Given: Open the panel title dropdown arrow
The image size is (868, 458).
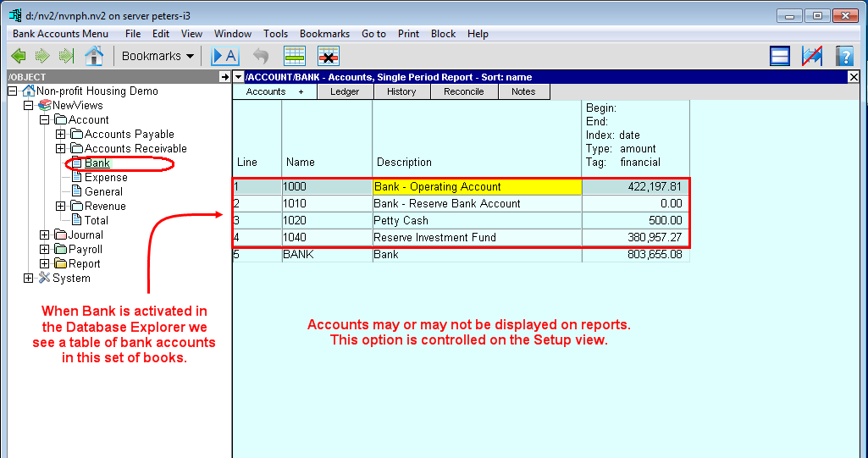Looking at the screenshot, I should (x=237, y=77).
